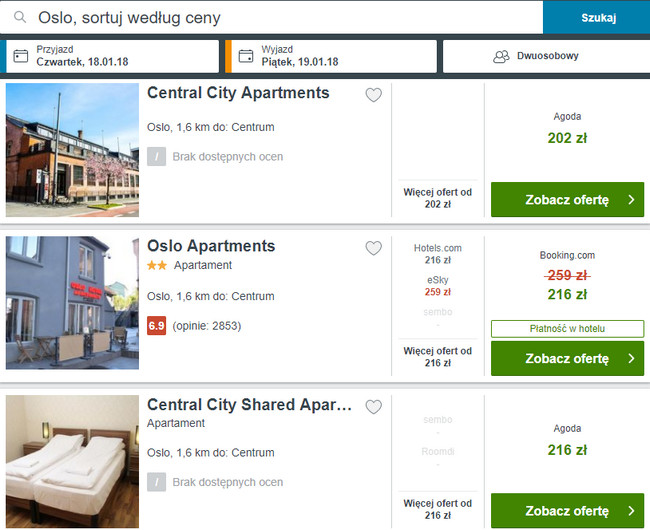Expand the Dwuosobowy room type selector
Viewport: 650px width, 530px height.
pos(546,56)
